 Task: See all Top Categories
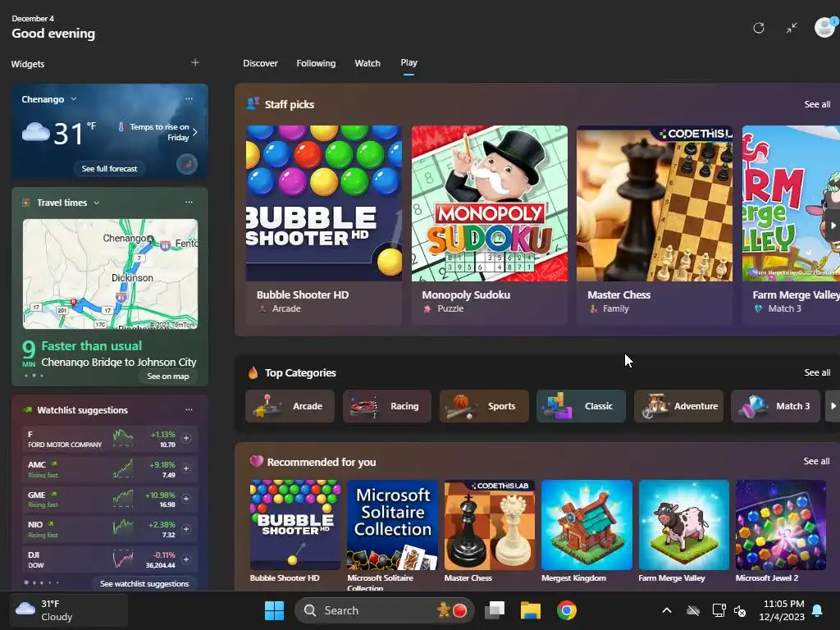817,372
